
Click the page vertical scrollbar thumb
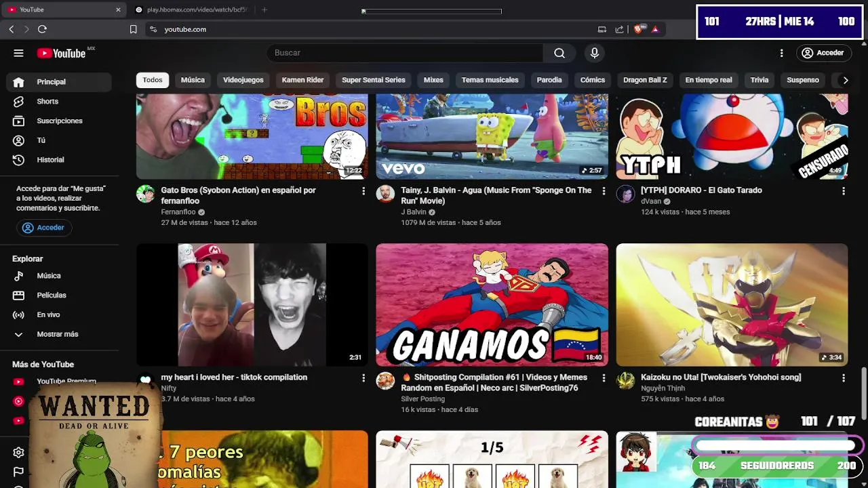[x=864, y=393]
